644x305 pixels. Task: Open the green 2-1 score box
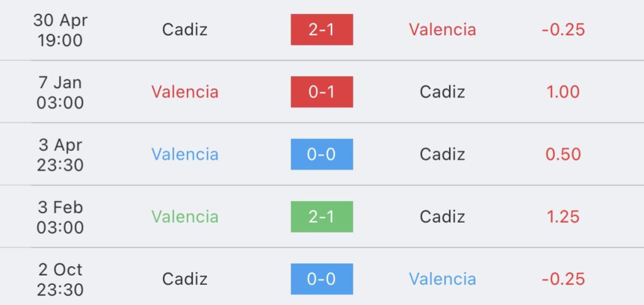click(321, 217)
